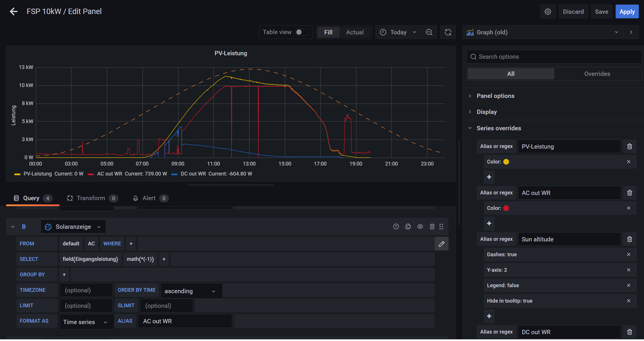Hide query B using the eye icon
Viewport: 644px width, 341px height.
pyautogui.click(x=420, y=227)
